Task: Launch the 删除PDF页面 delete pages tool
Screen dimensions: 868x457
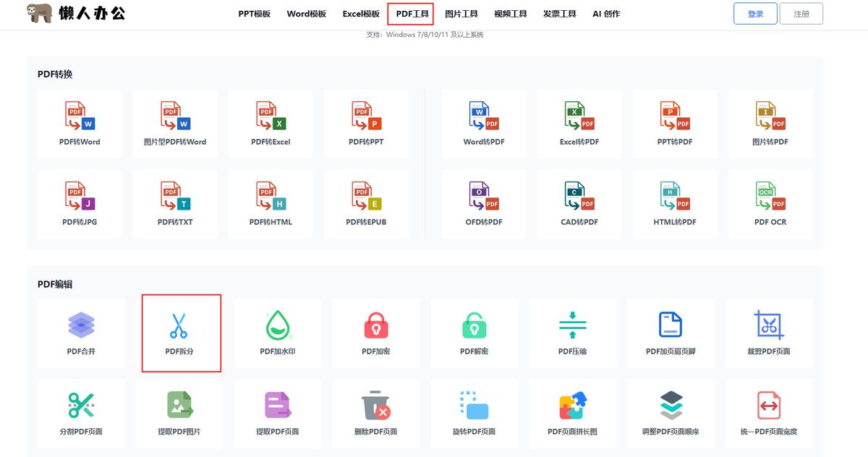Action: coord(375,414)
